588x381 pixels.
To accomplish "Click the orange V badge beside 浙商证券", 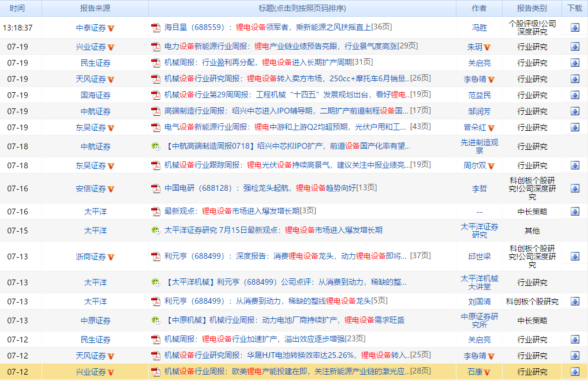I will pos(111,257).
